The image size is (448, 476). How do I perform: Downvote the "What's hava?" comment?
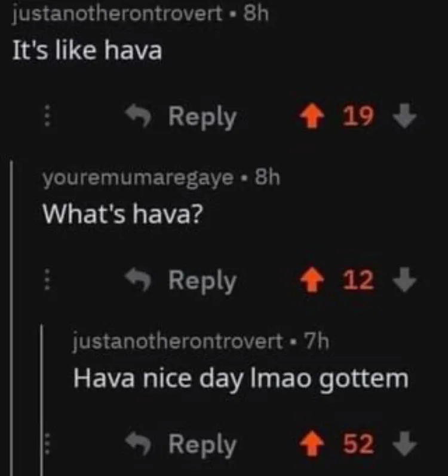coord(404,280)
